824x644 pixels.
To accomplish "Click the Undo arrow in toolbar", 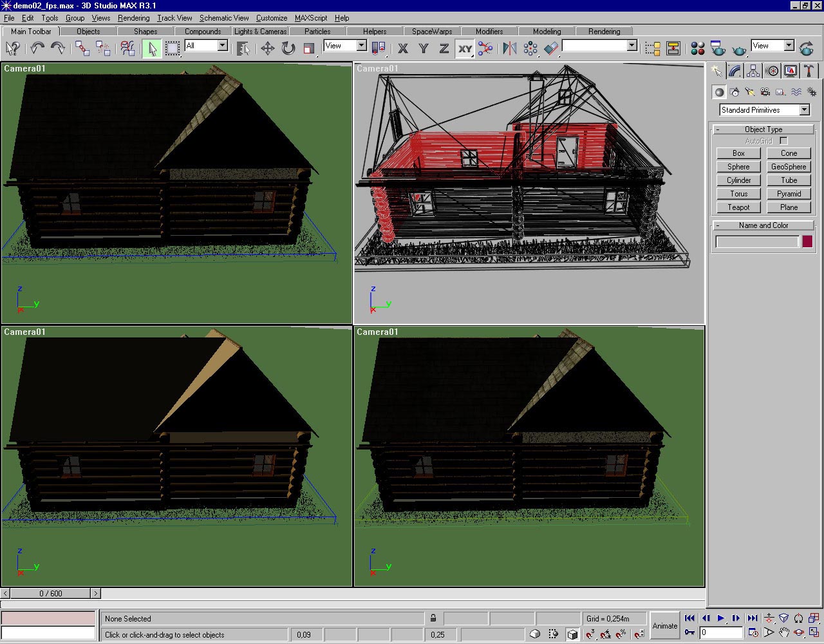I will click(37, 48).
